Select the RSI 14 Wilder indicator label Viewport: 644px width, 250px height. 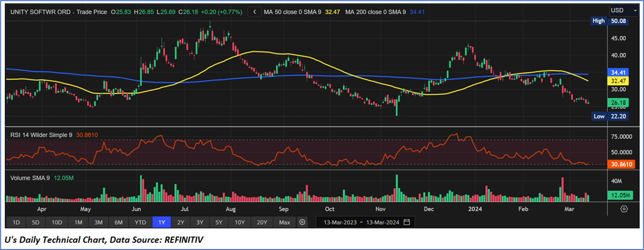[x=41, y=135]
